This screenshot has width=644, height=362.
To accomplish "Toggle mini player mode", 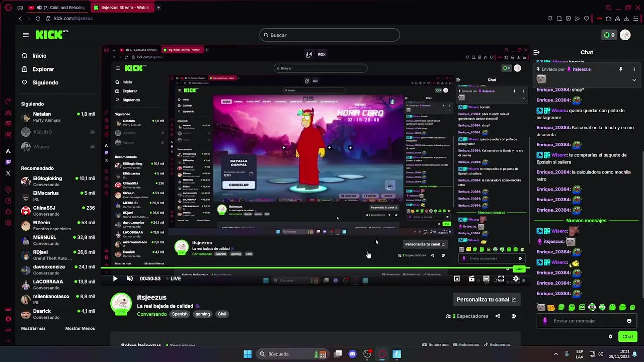I will [457, 279].
